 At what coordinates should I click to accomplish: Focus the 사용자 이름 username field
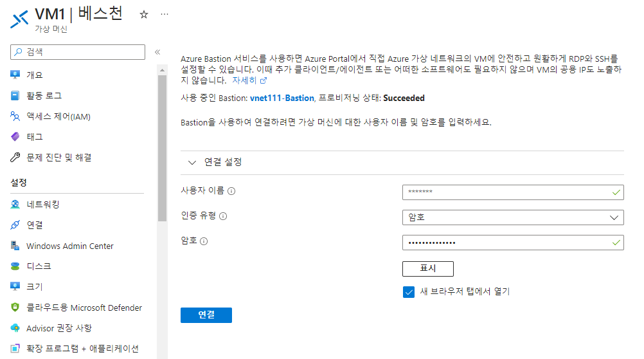pos(513,192)
